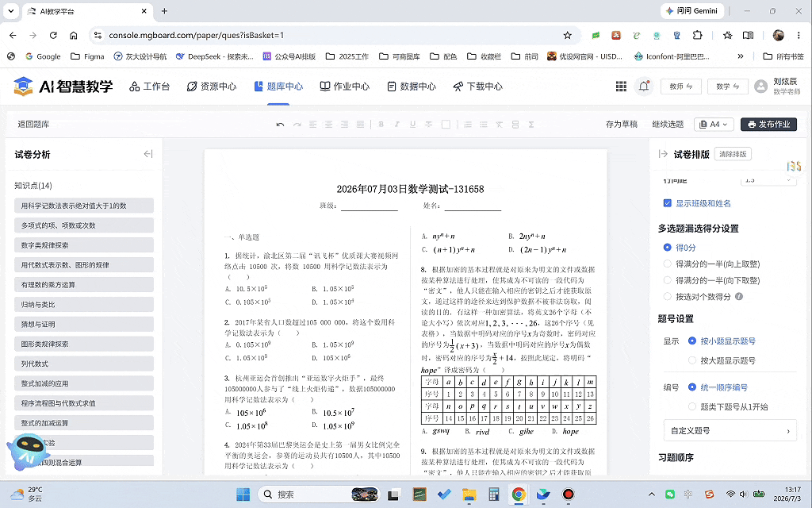The image size is (812, 508).
Task: Click the 清除排版 button
Action: pos(733,154)
